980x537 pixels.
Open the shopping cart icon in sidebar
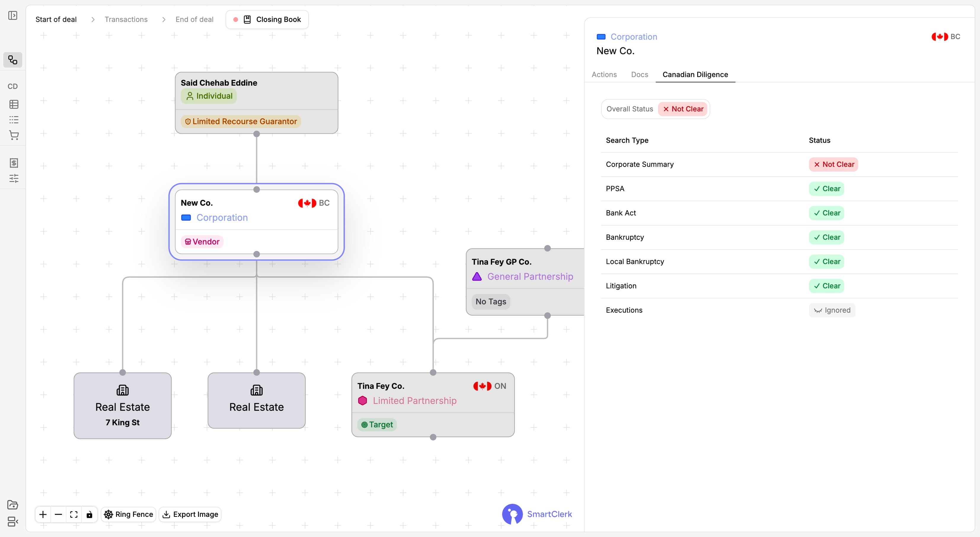[13, 135]
